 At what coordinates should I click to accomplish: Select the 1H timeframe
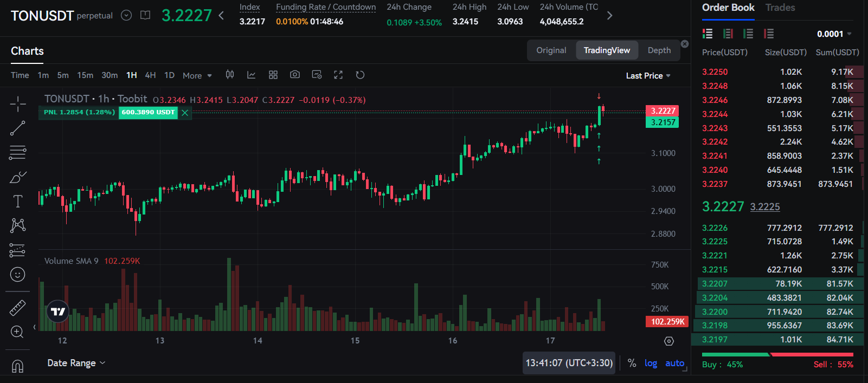[x=132, y=75]
